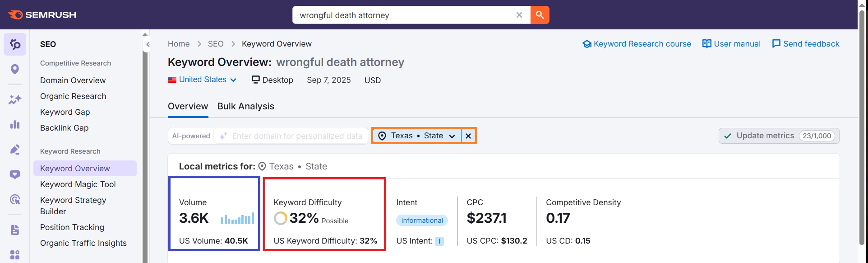Viewport: 868px width, 263px height.
Task: Open the Content pencil sidebar section
Action: click(15, 150)
